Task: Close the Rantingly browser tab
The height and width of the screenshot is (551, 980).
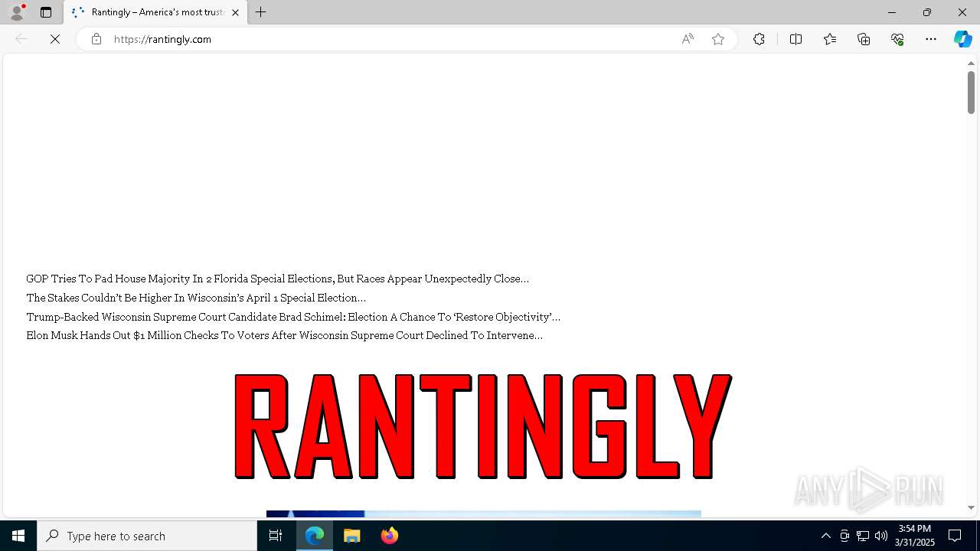Action: click(235, 12)
